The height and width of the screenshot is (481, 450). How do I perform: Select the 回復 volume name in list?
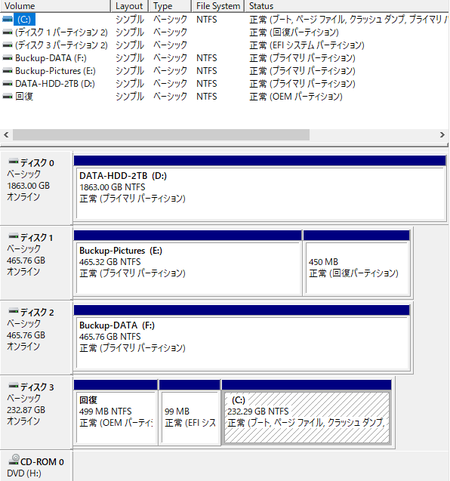point(24,96)
